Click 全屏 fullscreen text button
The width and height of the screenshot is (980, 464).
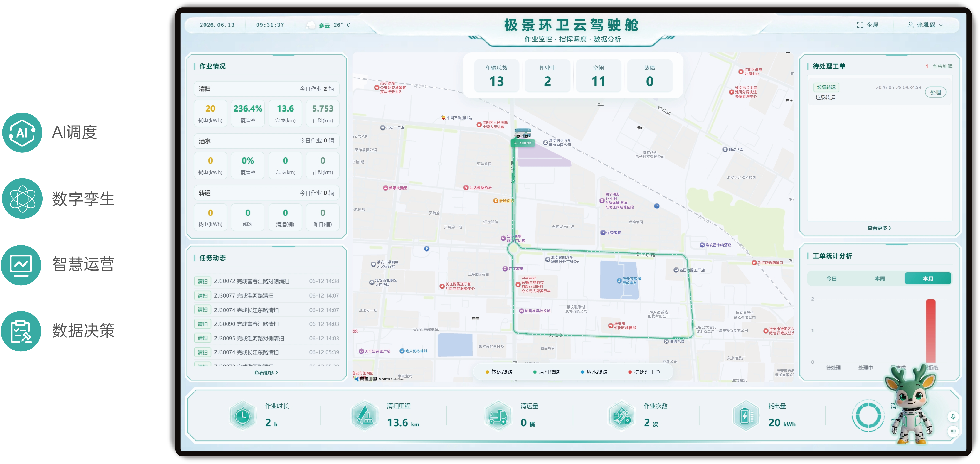point(872,25)
